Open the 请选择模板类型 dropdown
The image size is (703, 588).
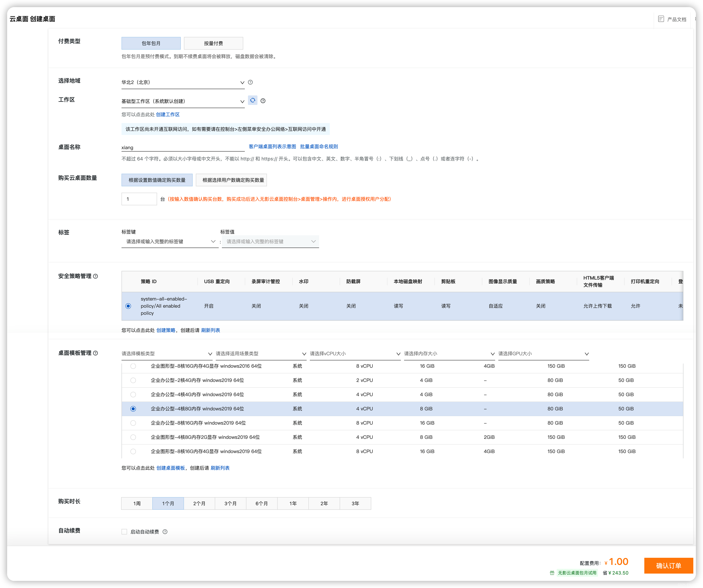tap(167, 354)
